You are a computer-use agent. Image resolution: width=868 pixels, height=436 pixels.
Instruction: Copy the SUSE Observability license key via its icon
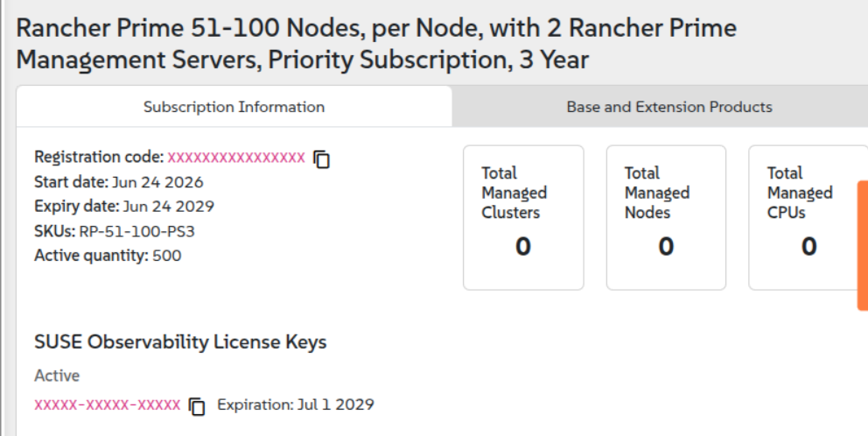click(197, 406)
